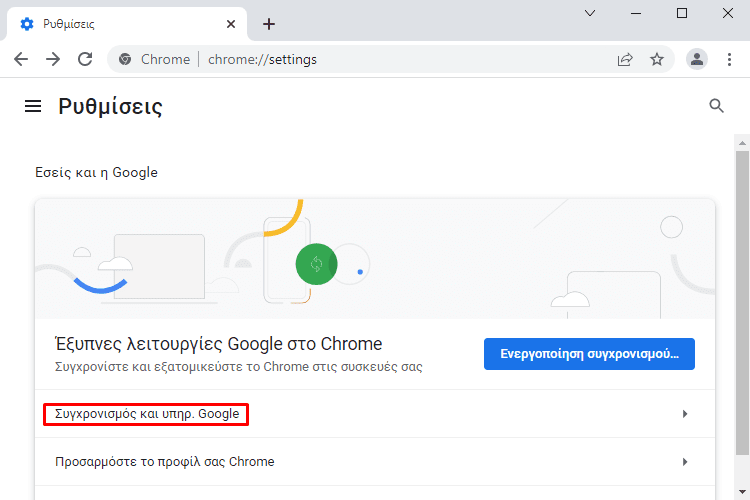Minimize the Chrome window
750x500 pixels.
tap(636, 13)
